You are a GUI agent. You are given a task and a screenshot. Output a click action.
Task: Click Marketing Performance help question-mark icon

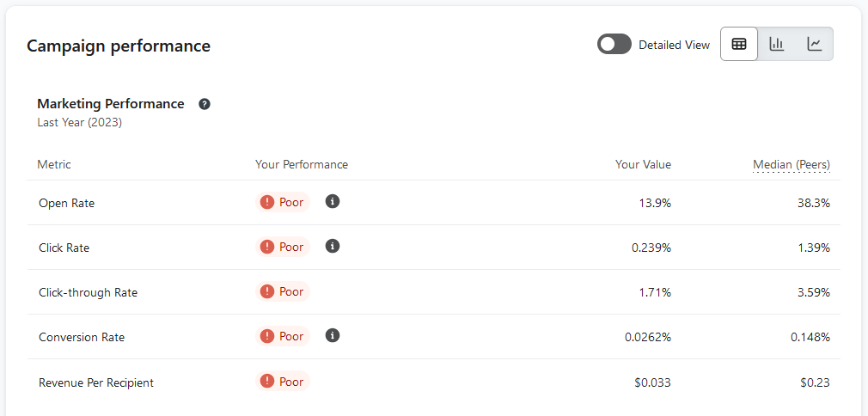pyautogui.click(x=205, y=104)
